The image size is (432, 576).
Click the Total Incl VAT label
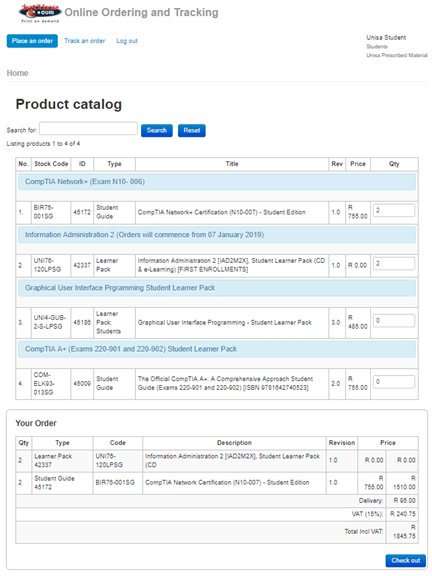[364, 532]
